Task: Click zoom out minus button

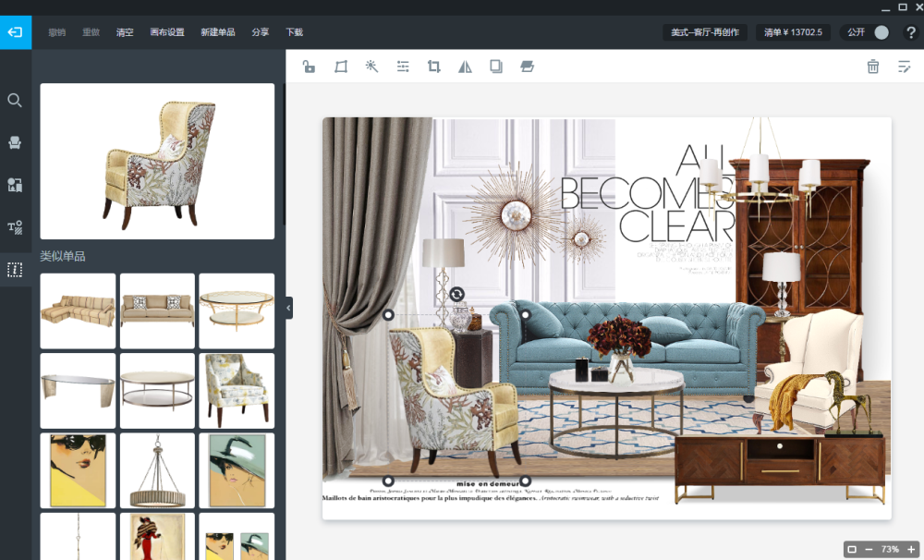Action: 869,550
